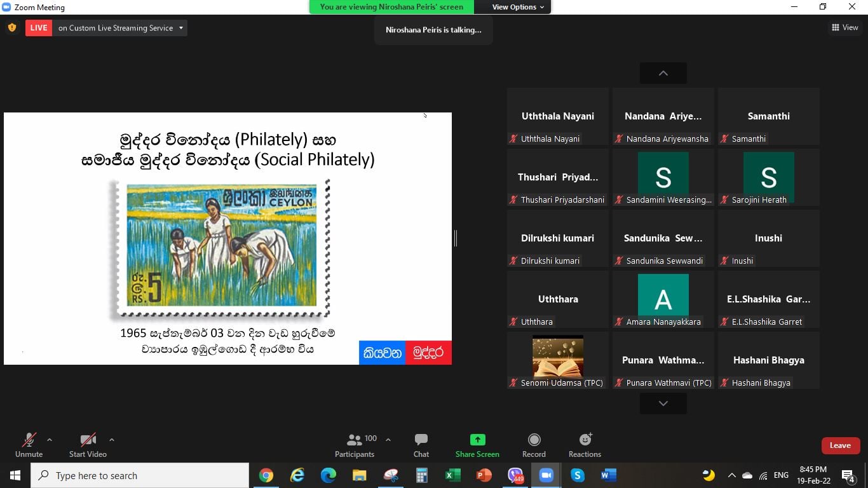This screenshot has width=868, height=488.
Task: Click the ENG language indicator
Action: click(781, 475)
